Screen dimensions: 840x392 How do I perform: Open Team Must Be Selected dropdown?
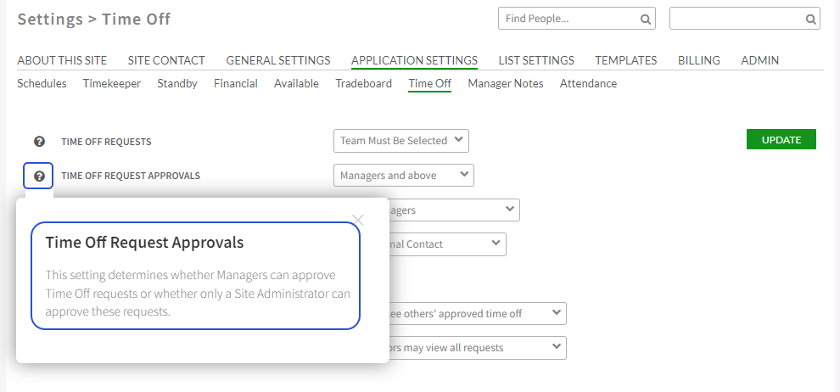pyautogui.click(x=401, y=141)
